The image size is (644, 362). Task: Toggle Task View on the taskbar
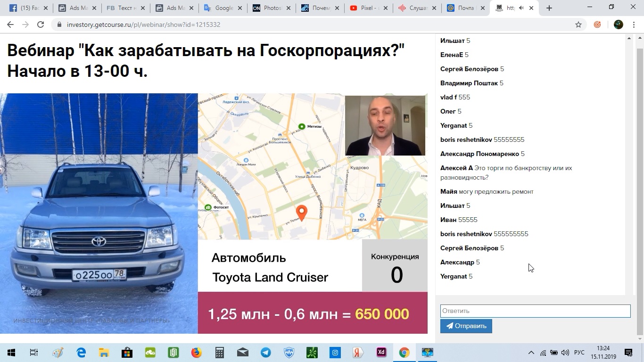point(33,352)
